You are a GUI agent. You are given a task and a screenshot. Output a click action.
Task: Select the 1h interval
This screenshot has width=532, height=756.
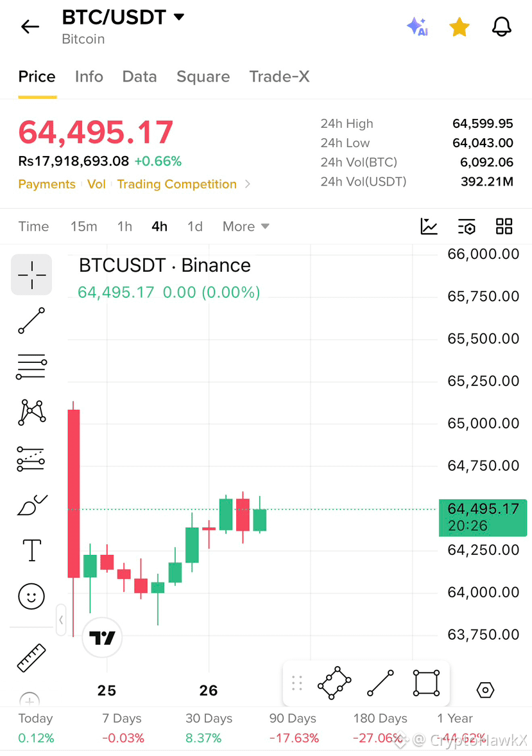tap(124, 227)
